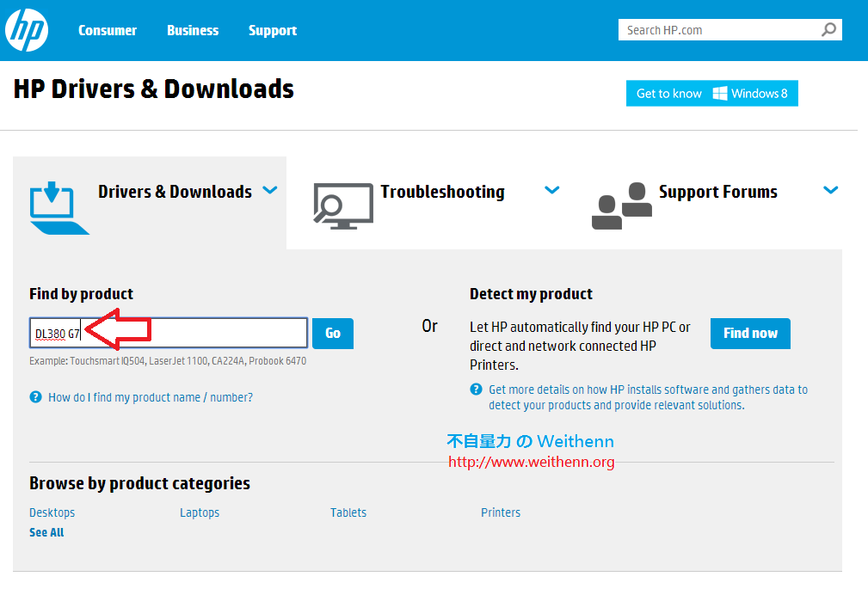Click the Troubleshooting monitor magnifier icon
The height and width of the screenshot is (589, 868).
coord(342,206)
